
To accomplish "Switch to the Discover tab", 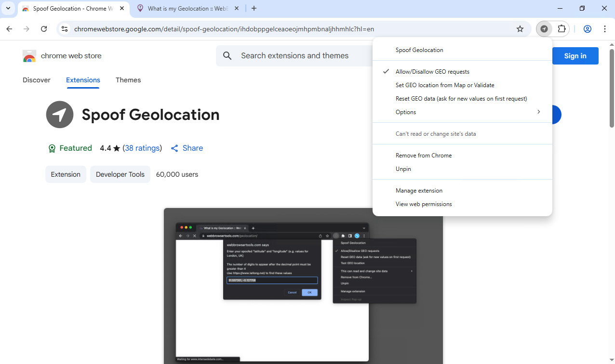I will (x=37, y=80).
